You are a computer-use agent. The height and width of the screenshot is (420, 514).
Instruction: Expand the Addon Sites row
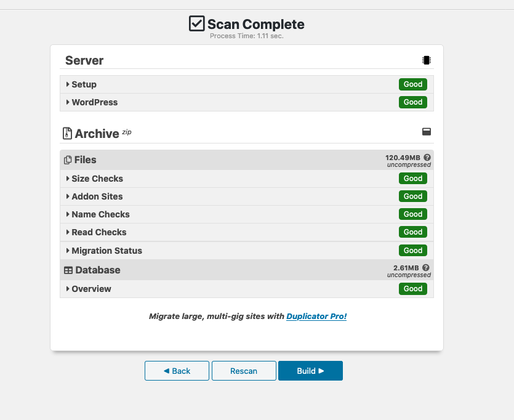(x=246, y=196)
